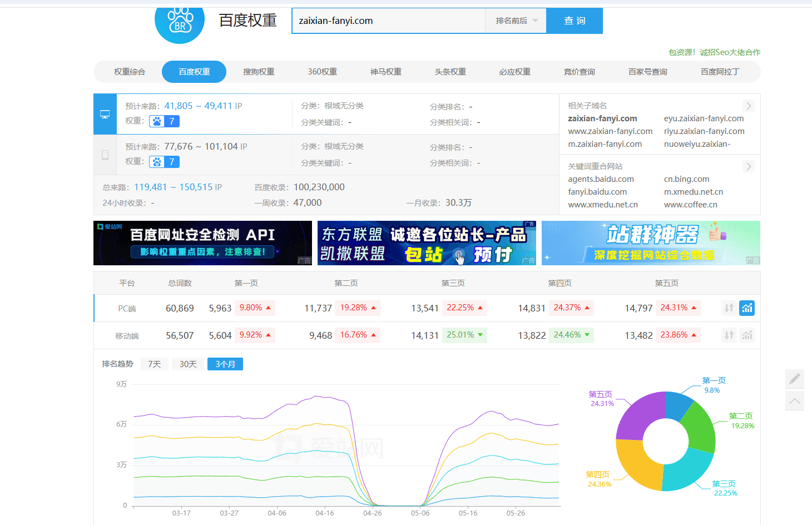
Task: Open m.xmedu.net.cn link
Action: pyautogui.click(x=694, y=192)
